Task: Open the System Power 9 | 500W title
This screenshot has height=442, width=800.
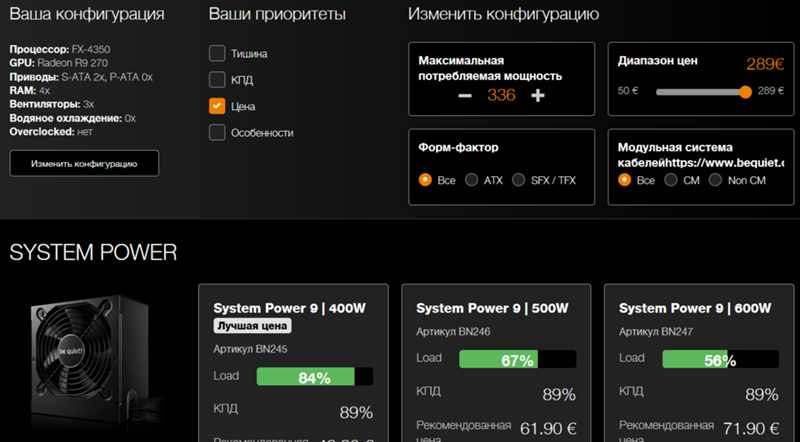Action: point(492,308)
